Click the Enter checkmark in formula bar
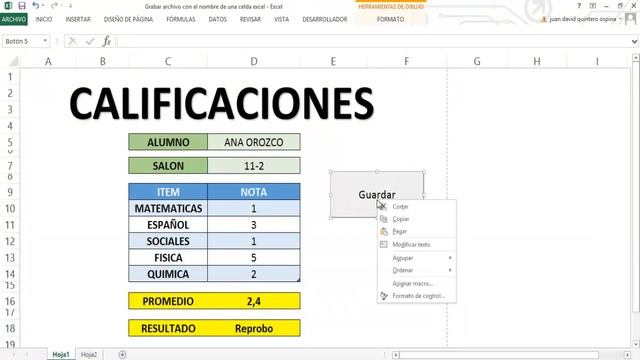Image resolution: width=640 pixels, height=360 pixels. click(x=90, y=41)
